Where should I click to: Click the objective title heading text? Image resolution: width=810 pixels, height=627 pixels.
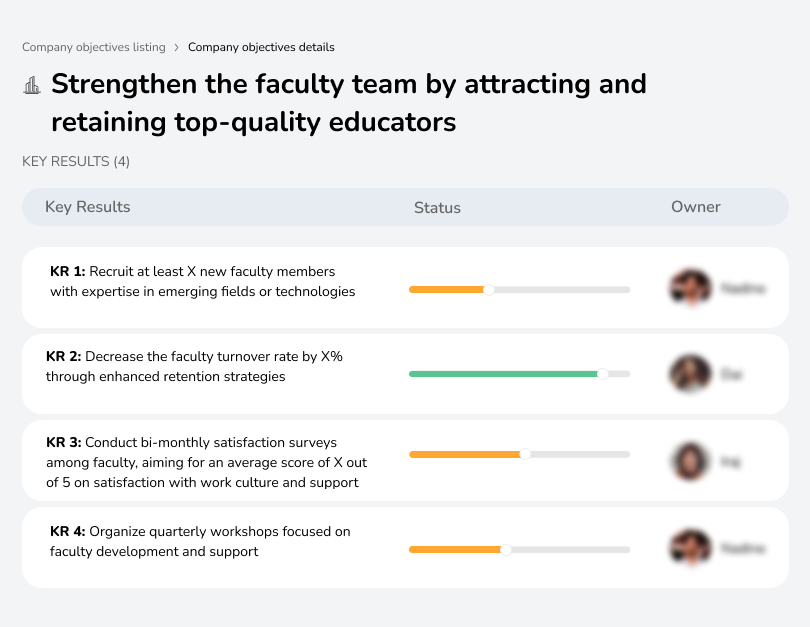[x=348, y=103]
